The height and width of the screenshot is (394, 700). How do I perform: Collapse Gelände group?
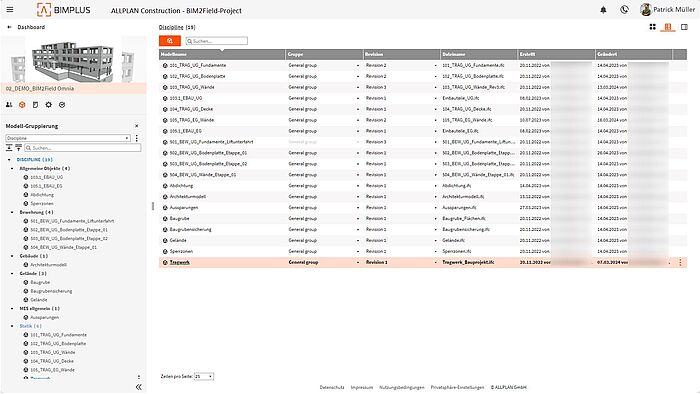tap(12, 274)
